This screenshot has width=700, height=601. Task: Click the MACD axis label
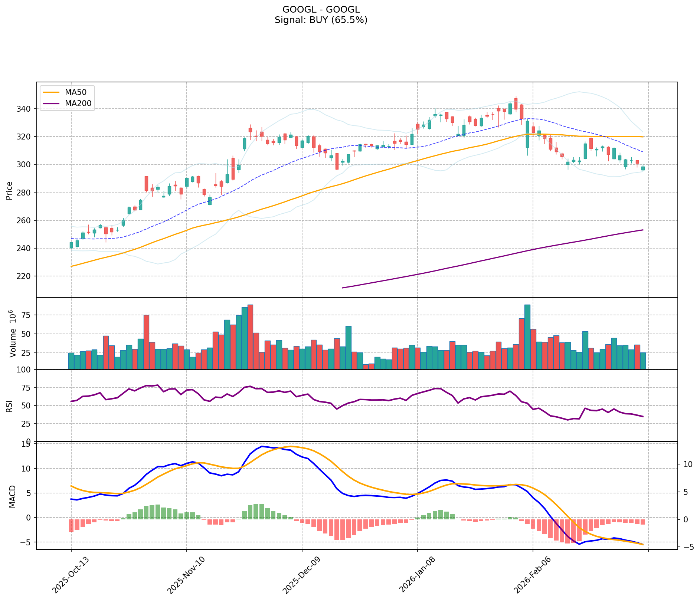tap(12, 496)
